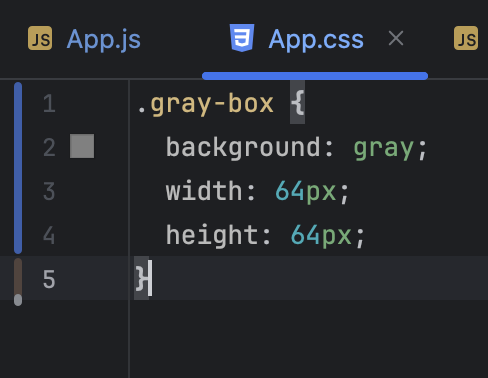Click the gray value on line 2

point(383,149)
